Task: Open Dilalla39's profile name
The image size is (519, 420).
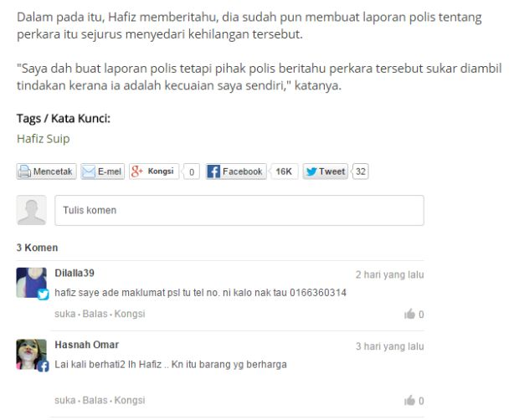Action: 75,273
